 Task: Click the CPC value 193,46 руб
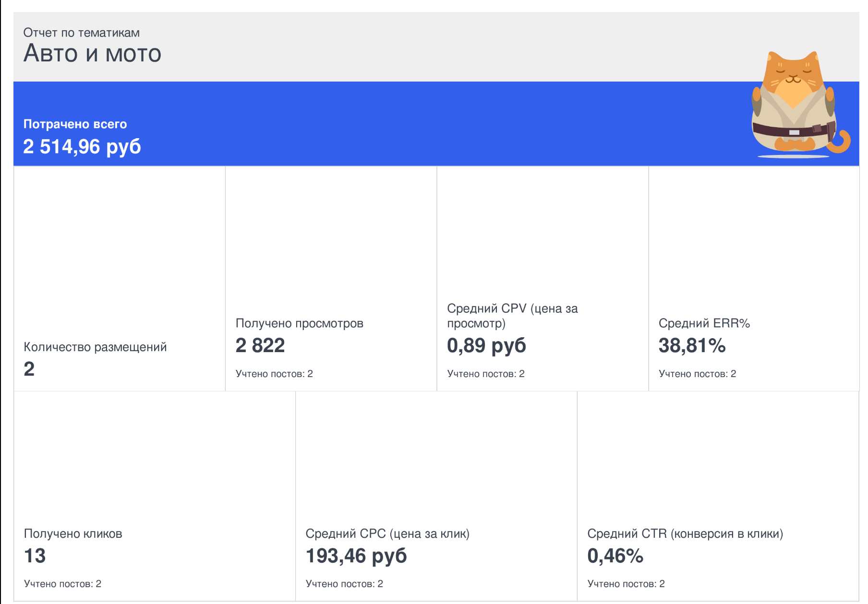pos(356,556)
